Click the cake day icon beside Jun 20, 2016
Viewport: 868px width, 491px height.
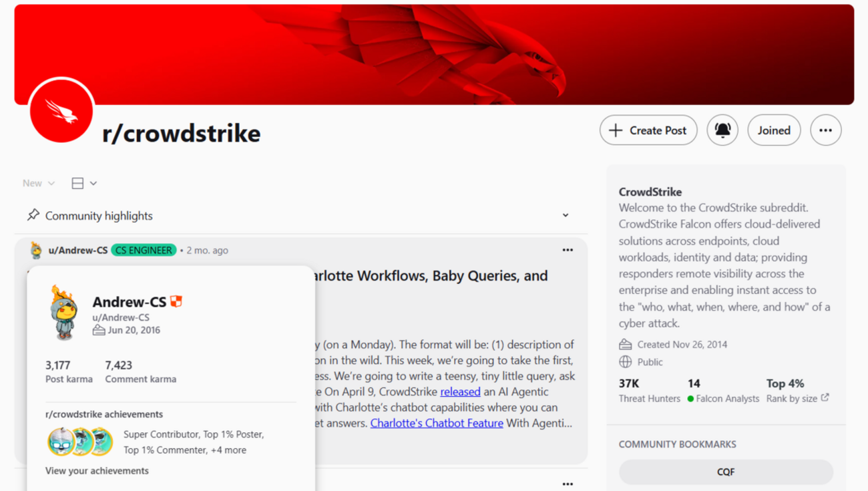[x=99, y=330]
